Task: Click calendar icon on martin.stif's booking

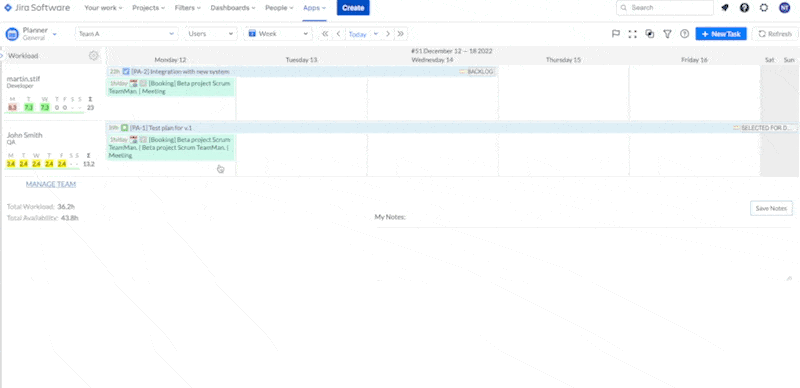Action: click(134, 83)
